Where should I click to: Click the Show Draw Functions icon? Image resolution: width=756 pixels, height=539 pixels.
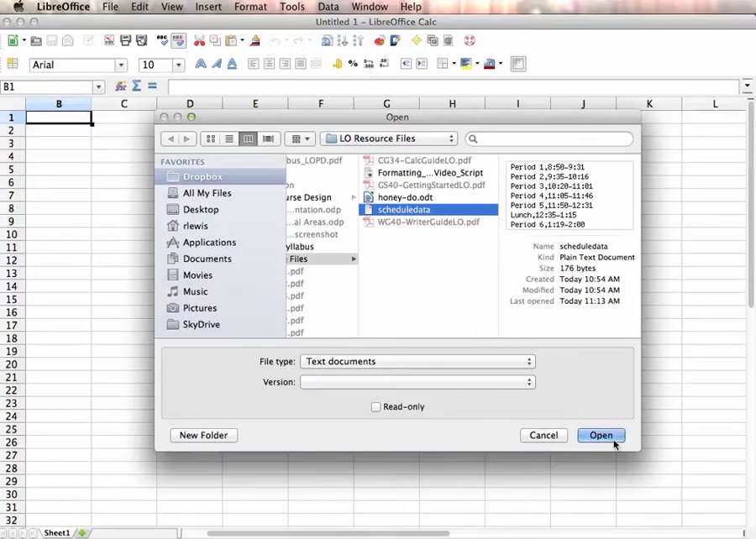[x=396, y=41]
